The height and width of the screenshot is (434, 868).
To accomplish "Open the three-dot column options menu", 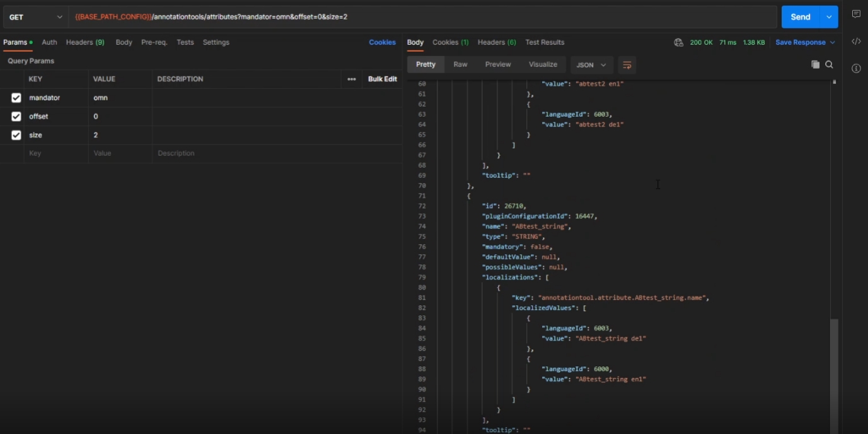I will pos(352,79).
